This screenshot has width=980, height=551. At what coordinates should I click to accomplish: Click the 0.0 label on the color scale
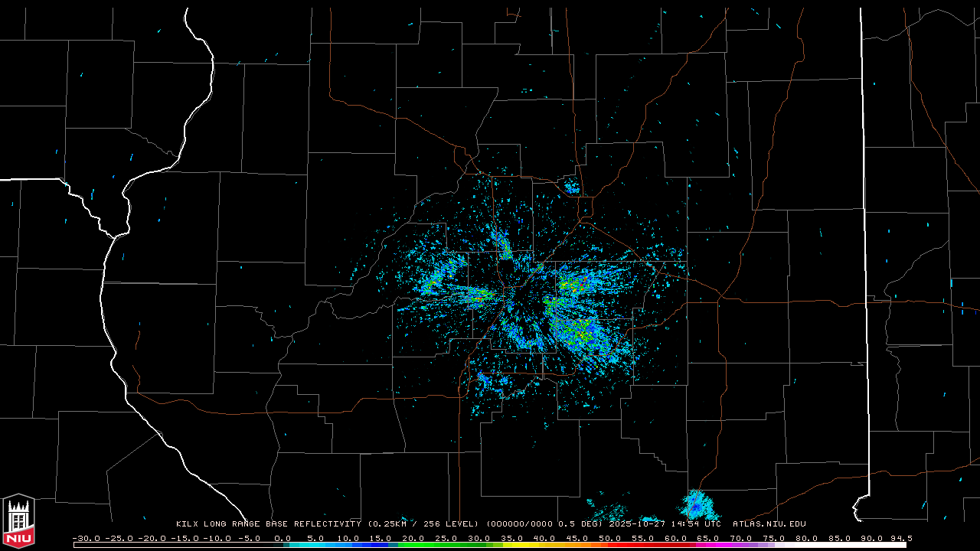coord(283,538)
